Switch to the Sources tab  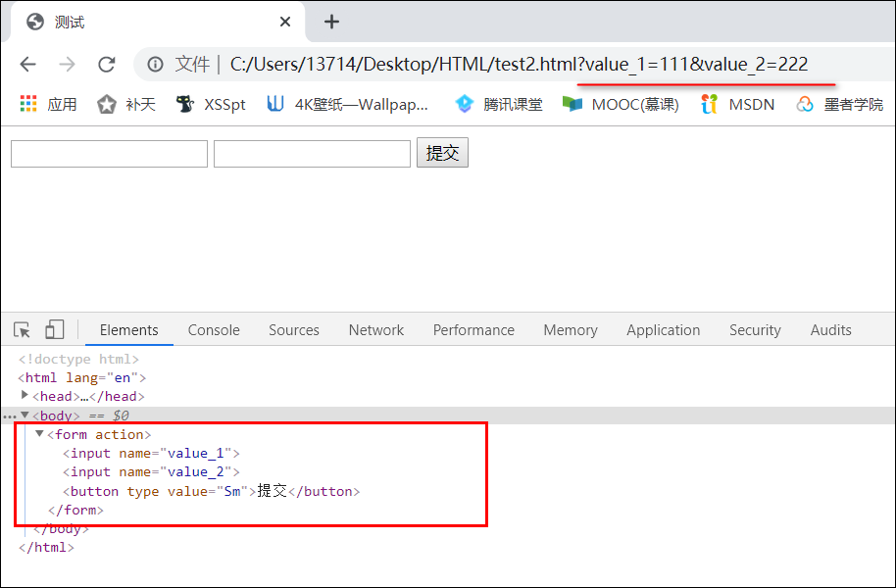coord(294,330)
